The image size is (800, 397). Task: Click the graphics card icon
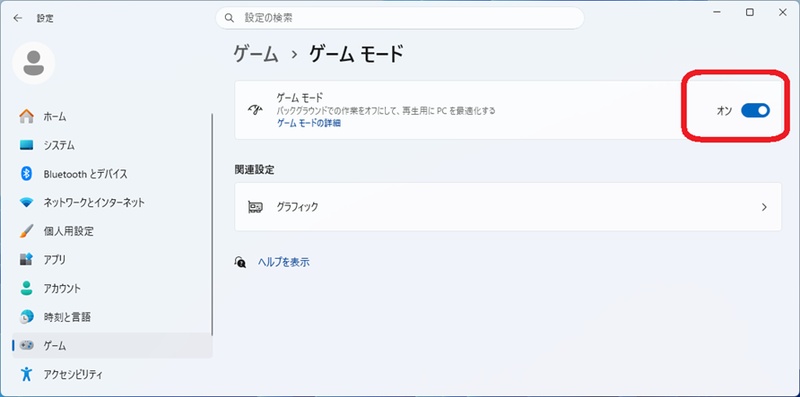[x=255, y=207]
